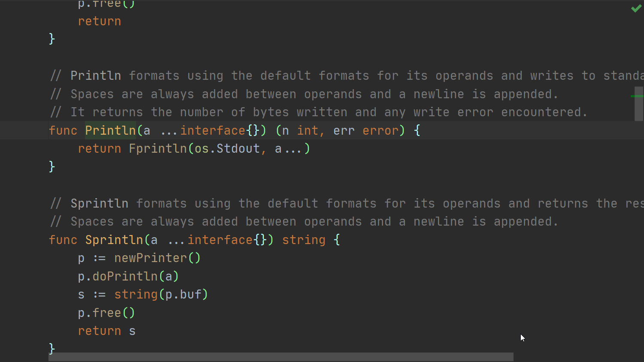This screenshot has width=644, height=362.
Task: Click the 'error' type in the Println signature
Action: (380, 130)
